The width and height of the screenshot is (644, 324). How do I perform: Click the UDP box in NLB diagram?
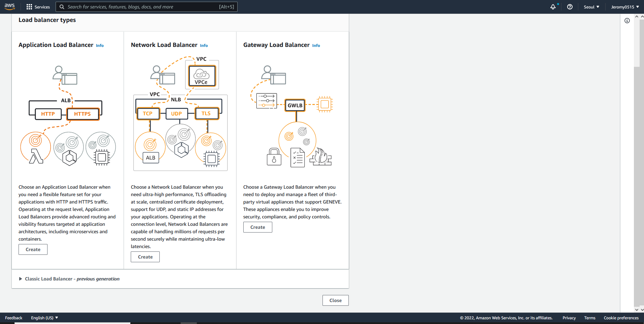tap(177, 114)
